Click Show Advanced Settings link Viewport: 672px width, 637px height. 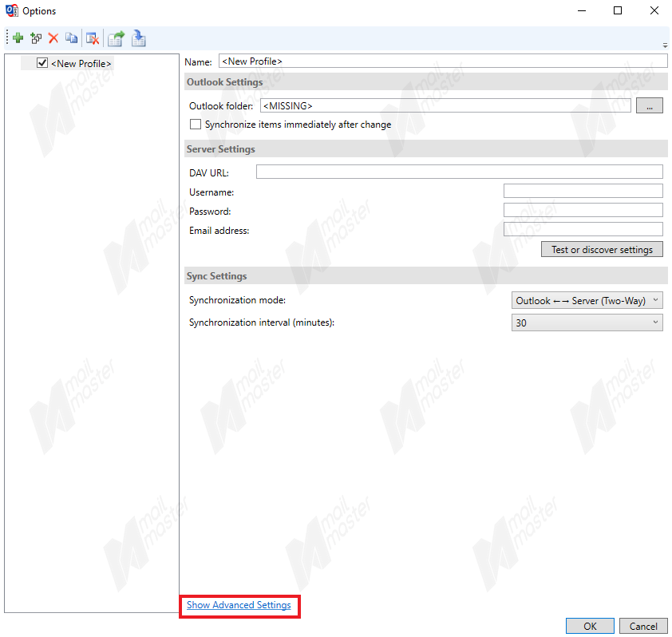point(239,605)
